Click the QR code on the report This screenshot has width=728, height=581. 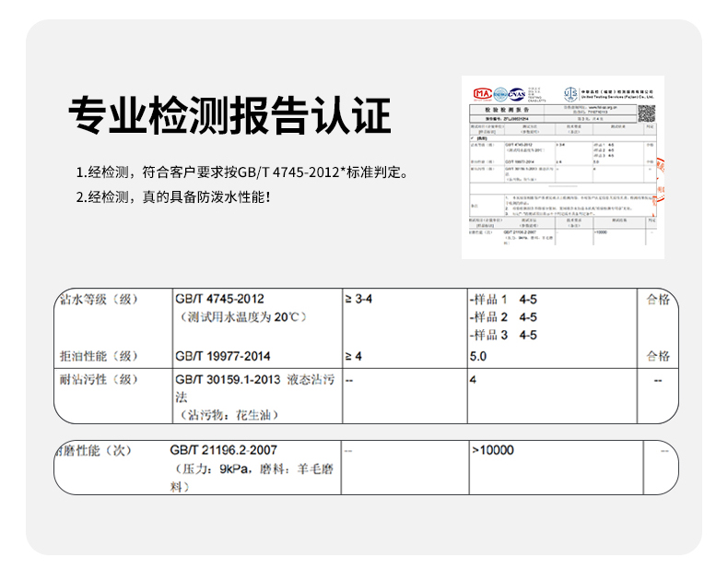[646, 113]
